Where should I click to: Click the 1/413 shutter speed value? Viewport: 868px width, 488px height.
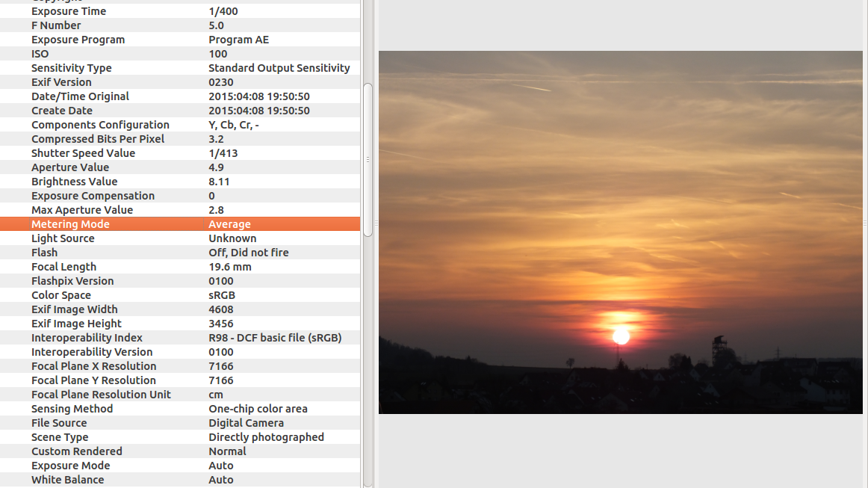(223, 153)
